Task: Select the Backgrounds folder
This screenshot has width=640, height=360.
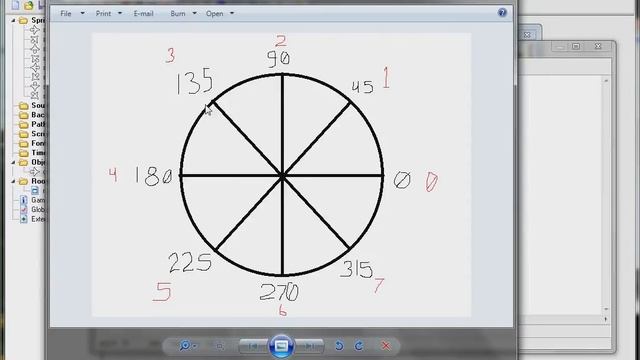Action: point(32,115)
